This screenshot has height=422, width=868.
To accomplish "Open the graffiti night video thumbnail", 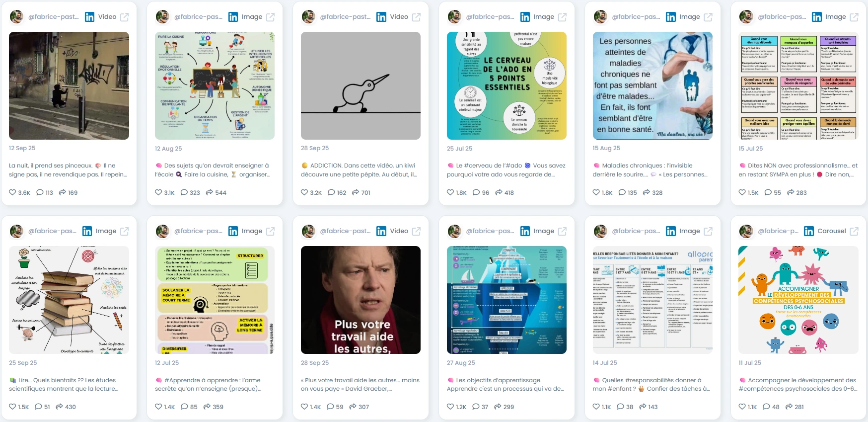I will (69, 85).
